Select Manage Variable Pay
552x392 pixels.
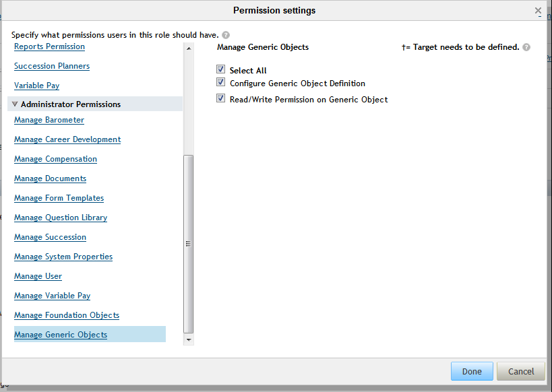coord(52,296)
